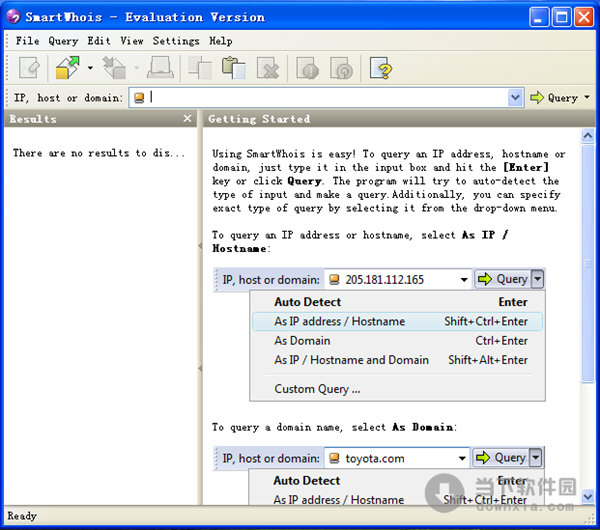The height and width of the screenshot is (530, 600).
Task: Click the Ready status bar text
Action: 22,516
